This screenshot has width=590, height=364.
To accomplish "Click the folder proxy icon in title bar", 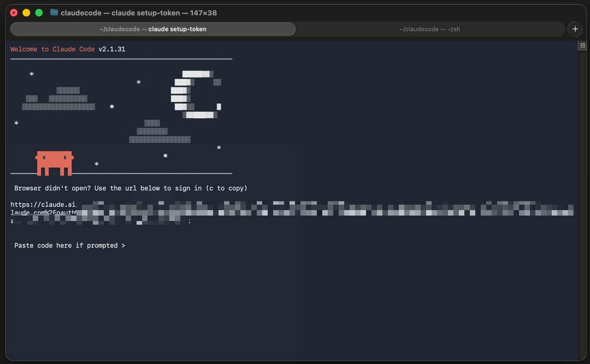I will tap(54, 13).
